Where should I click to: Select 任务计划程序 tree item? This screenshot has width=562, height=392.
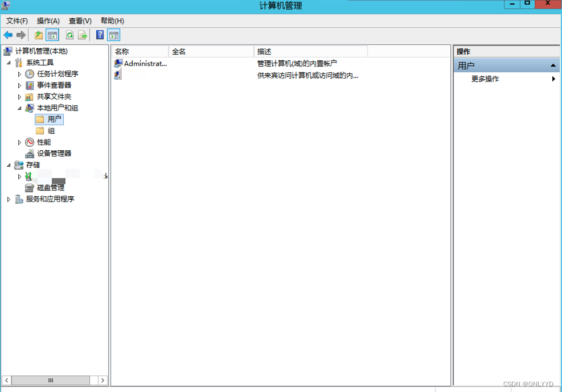pos(58,74)
